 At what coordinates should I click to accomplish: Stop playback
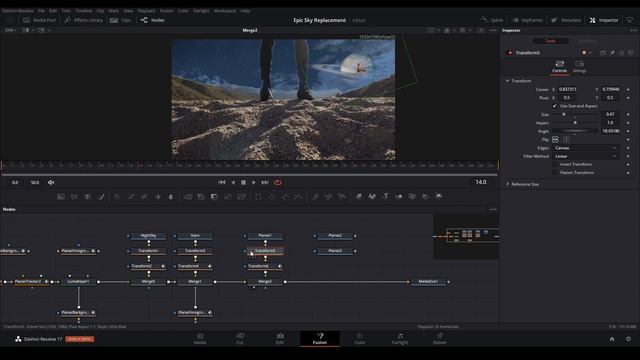(x=243, y=182)
